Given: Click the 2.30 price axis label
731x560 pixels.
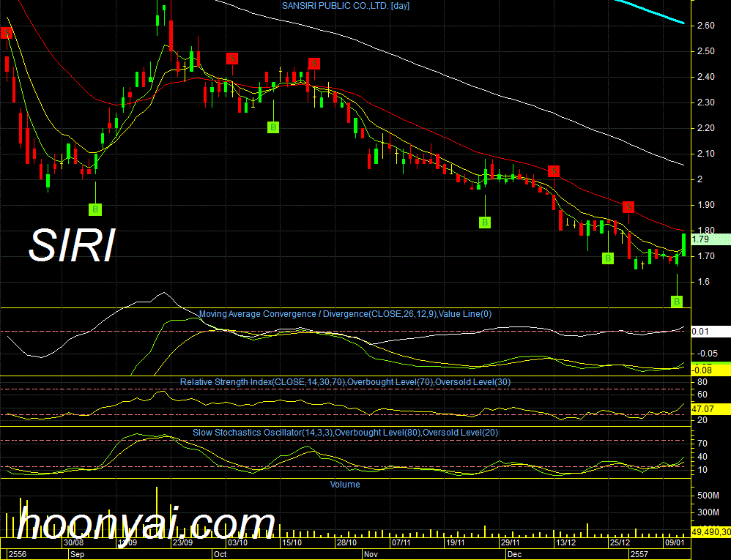Looking at the screenshot, I should pos(706,102).
